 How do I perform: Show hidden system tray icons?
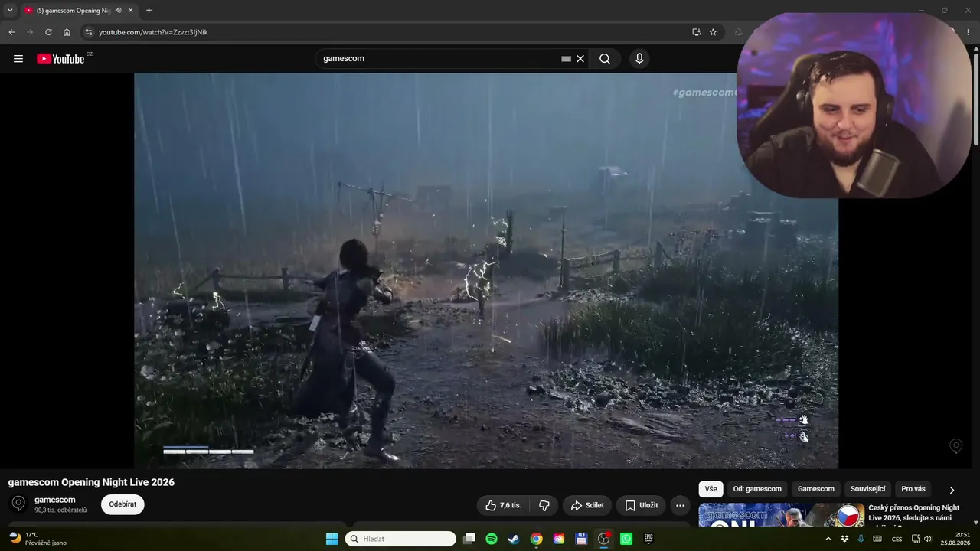click(x=828, y=539)
